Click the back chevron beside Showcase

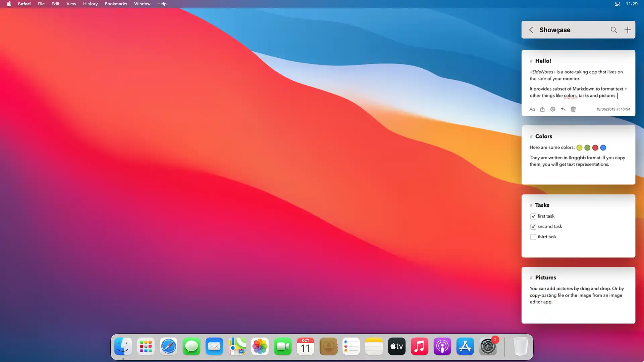(x=531, y=30)
